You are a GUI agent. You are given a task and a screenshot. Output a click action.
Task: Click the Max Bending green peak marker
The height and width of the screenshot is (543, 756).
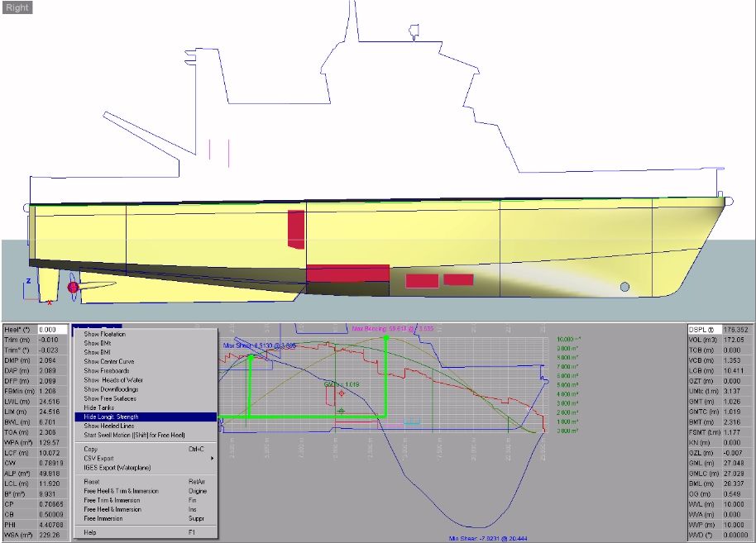(x=385, y=338)
